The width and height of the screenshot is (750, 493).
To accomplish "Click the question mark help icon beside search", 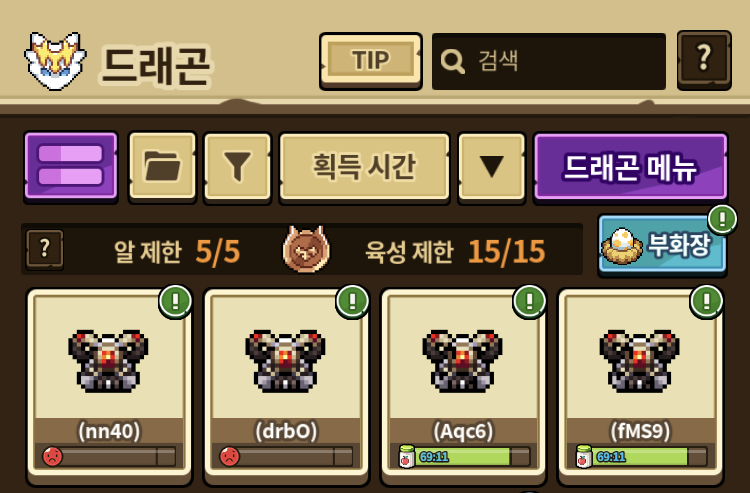I will click(x=704, y=60).
